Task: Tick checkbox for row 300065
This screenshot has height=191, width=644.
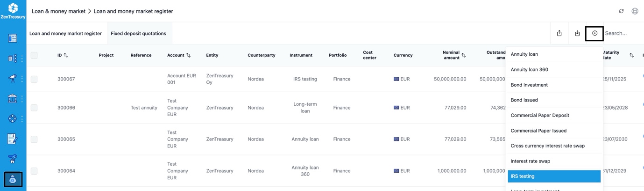Action: point(34,139)
